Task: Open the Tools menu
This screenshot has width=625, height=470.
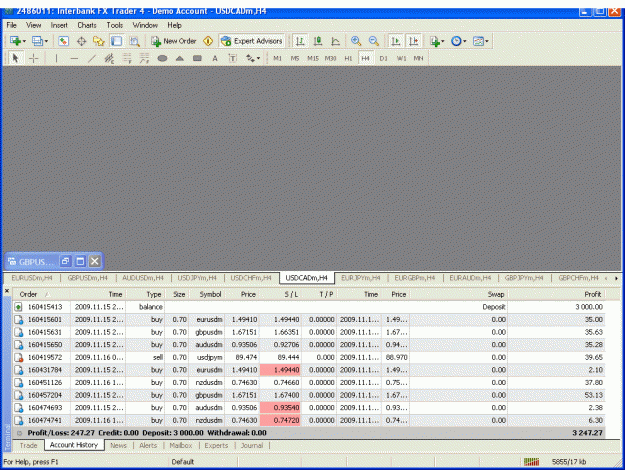Action: pos(114,25)
